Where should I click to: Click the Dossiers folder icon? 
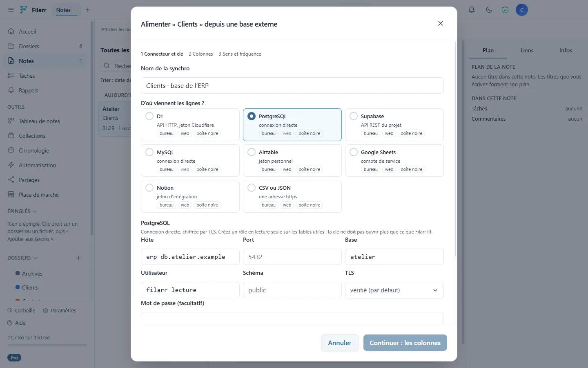click(11, 46)
